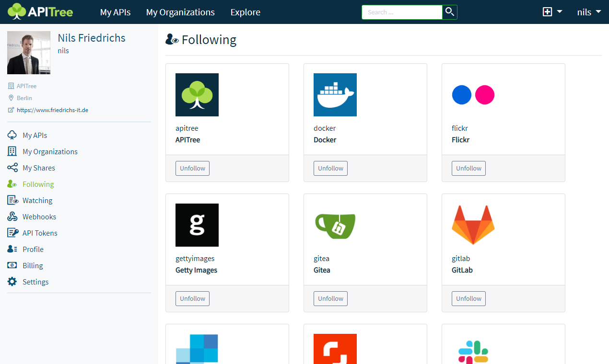Open My APIs in top navigation
609x364 pixels.
[x=115, y=12]
